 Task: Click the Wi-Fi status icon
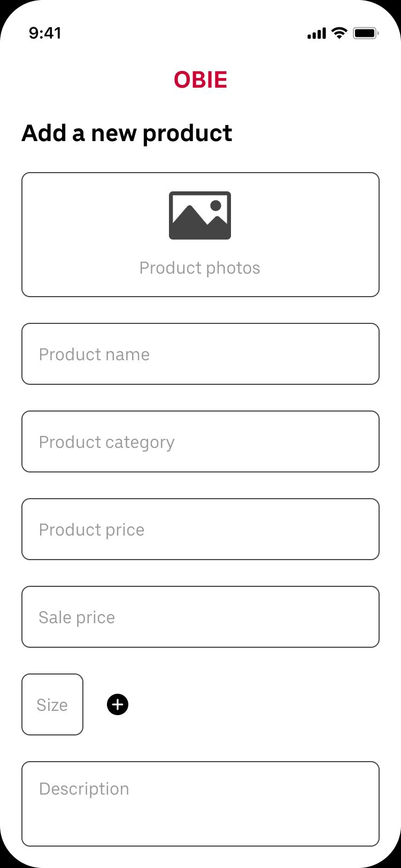[x=339, y=33]
